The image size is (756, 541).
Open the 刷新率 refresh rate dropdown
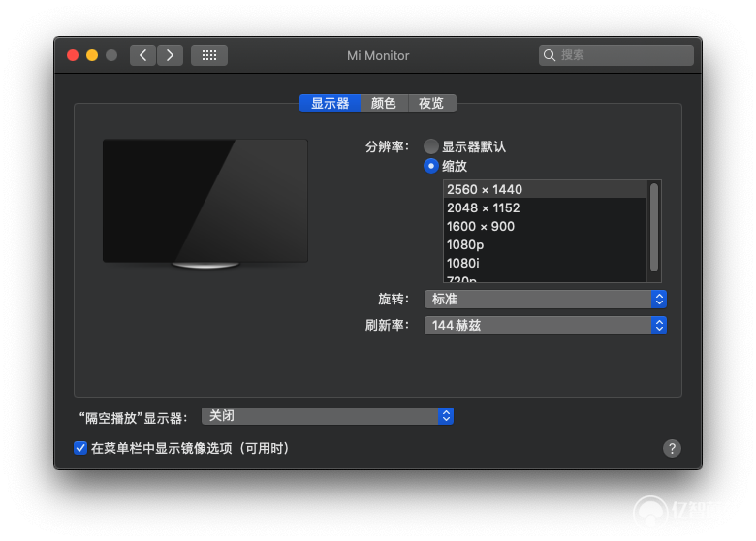[546, 326]
